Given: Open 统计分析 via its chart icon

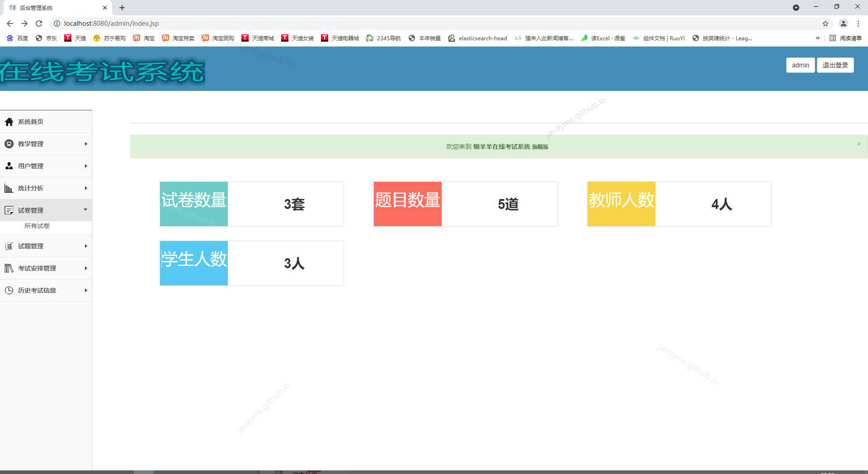Looking at the screenshot, I should click(9, 188).
